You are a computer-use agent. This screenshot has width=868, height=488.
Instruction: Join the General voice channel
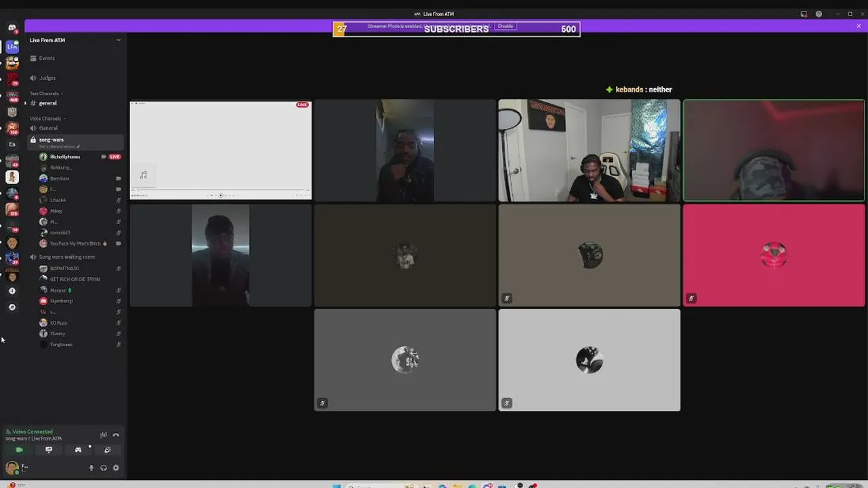[75, 128]
